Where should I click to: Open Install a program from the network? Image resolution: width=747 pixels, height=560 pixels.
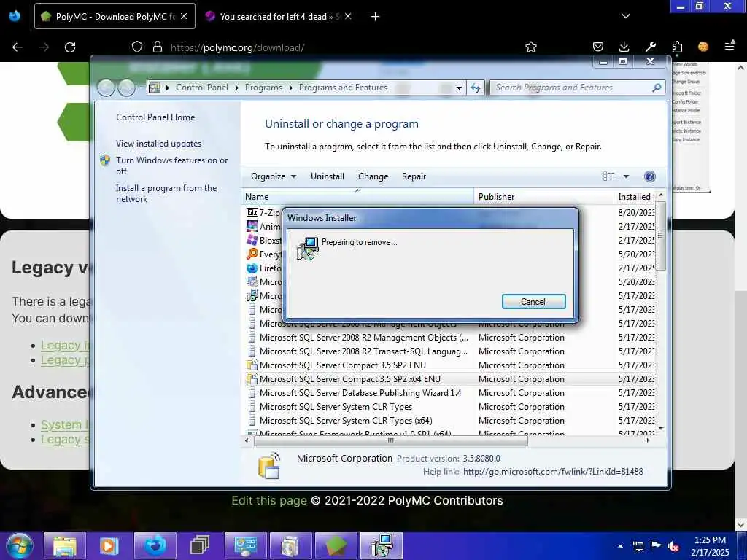coord(166,193)
